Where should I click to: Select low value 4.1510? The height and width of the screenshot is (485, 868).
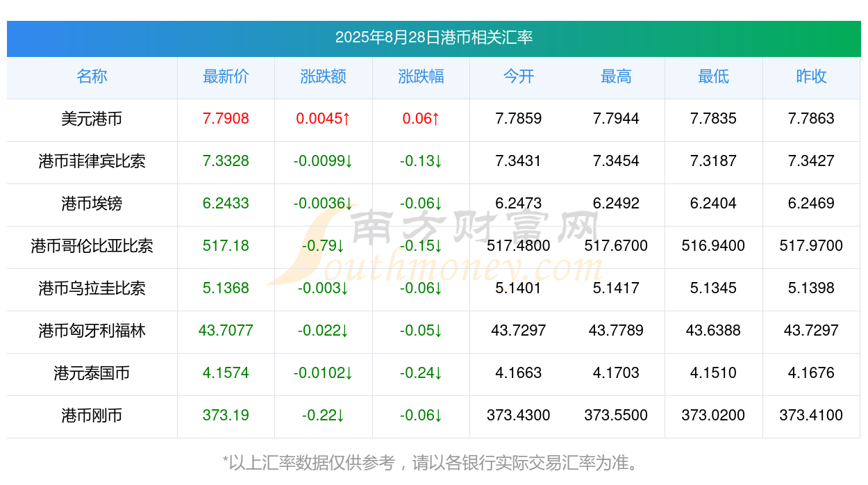coord(714,373)
